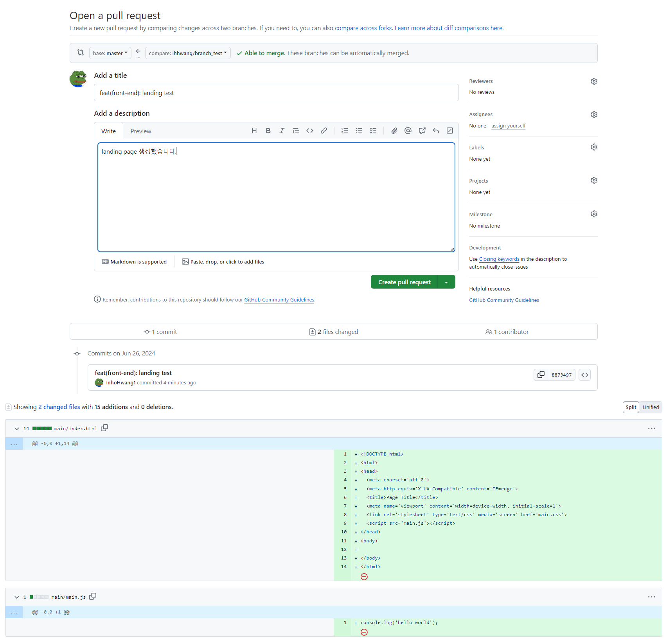This screenshot has height=644, width=667.
Task: Open Assignees settings gear
Action: (x=594, y=115)
